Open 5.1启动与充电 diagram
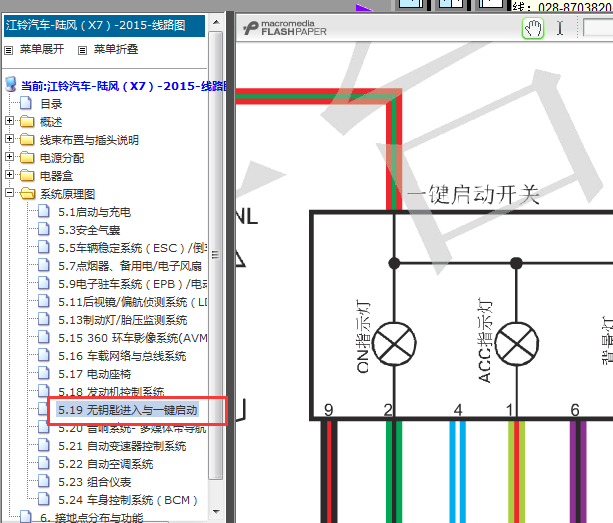Image resolution: width=613 pixels, height=523 pixels. point(95,212)
